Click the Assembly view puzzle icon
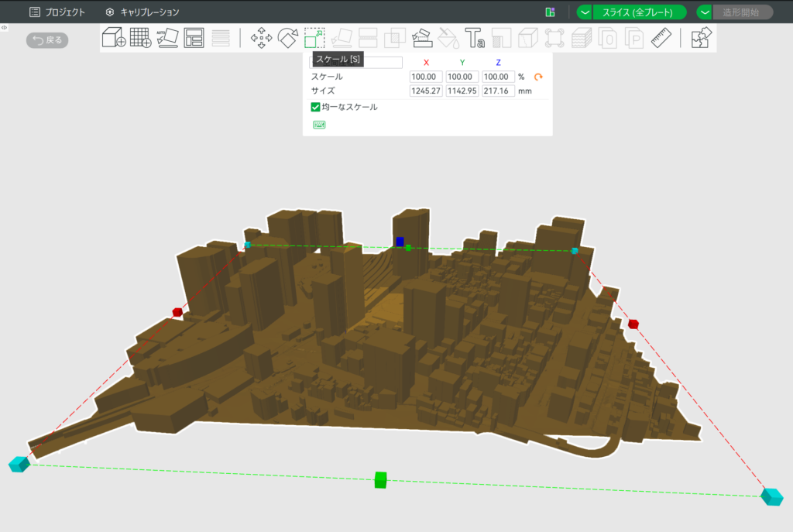The width and height of the screenshot is (793, 532). click(701, 37)
